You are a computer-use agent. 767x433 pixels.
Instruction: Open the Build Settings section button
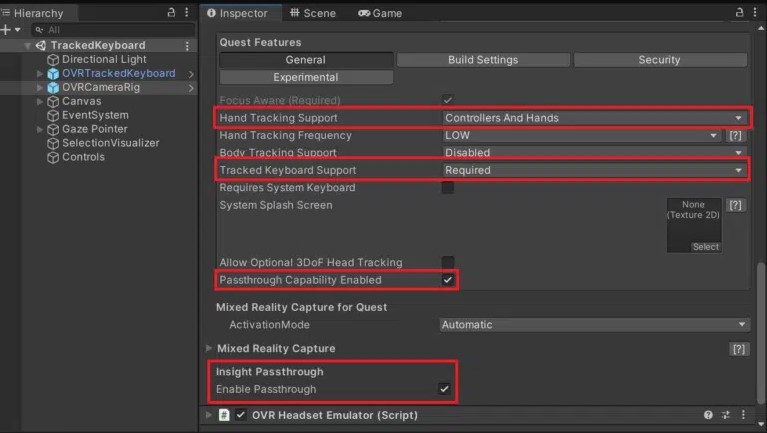tap(483, 60)
